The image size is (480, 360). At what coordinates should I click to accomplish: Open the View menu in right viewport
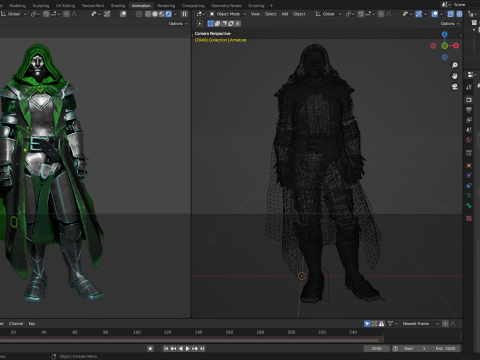pos(255,14)
